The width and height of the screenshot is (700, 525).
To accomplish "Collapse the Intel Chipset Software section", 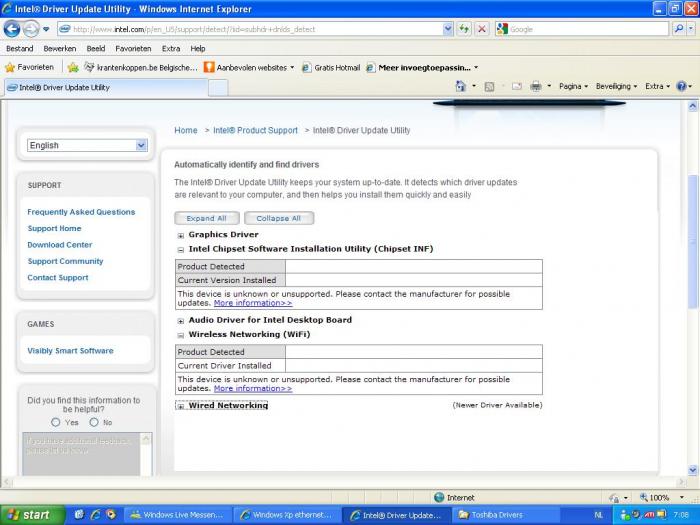I will (181, 250).
